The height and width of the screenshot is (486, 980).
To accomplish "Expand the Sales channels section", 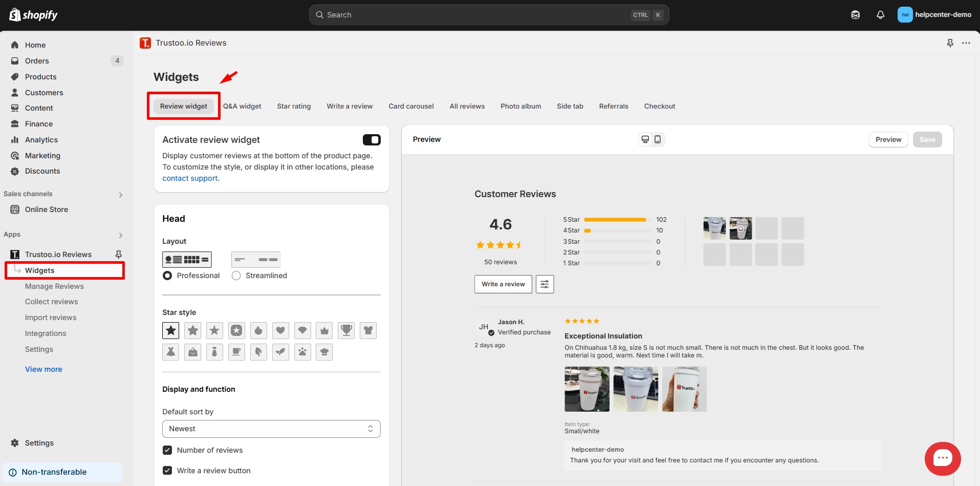I will pyautogui.click(x=121, y=195).
